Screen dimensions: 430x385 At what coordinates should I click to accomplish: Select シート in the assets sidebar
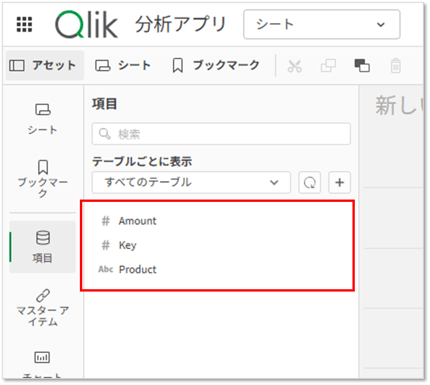[43, 119]
